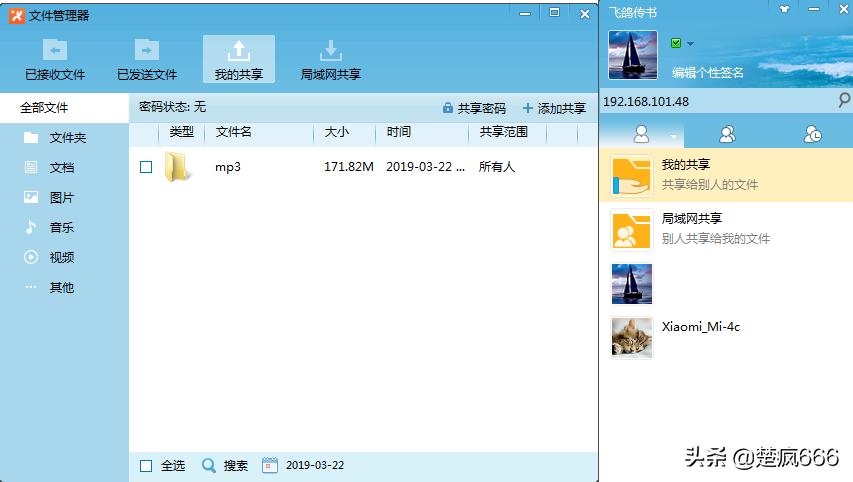Click the 171.82M size value

[x=349, y=167]
